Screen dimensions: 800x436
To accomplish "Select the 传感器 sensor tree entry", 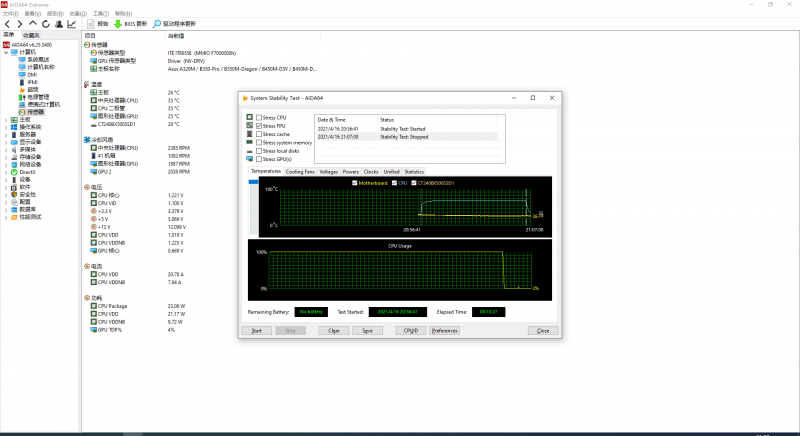I will click(x=32, y=112).
